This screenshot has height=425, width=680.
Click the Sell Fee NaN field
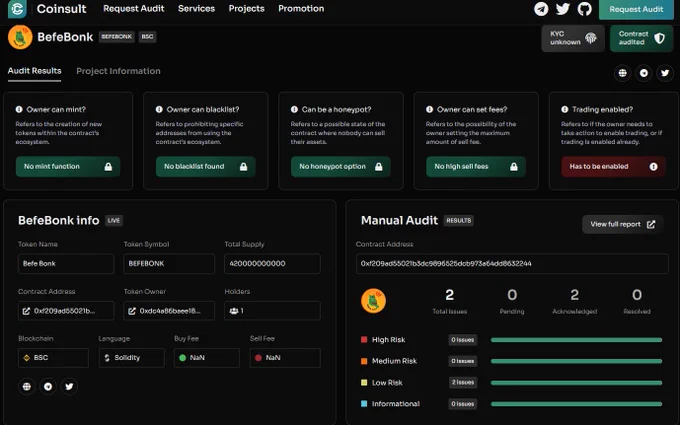pyautogui.click(x=285, y=358)
